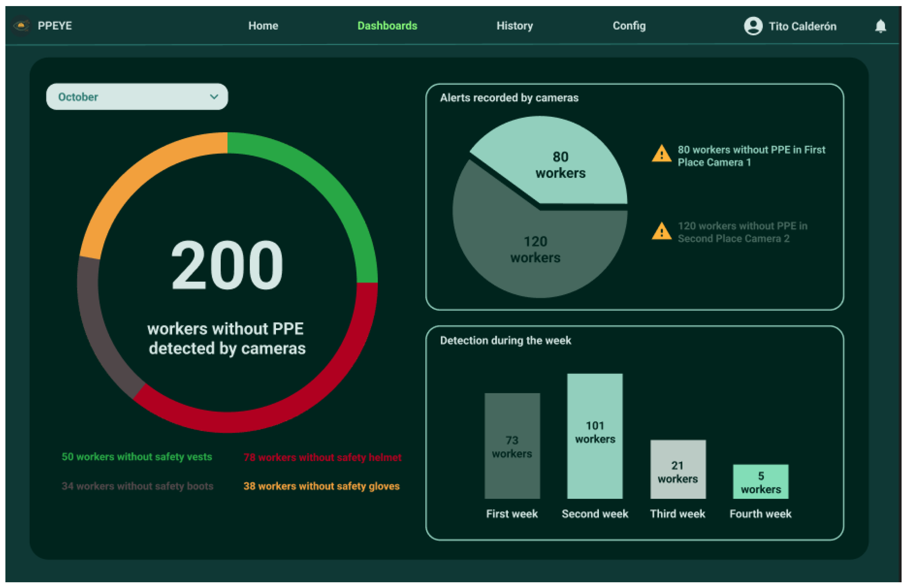Image resolution: width=908 pixels, height=588 pixels.
Task: Click the Fourth week 5 workers bar
Action: (x=760, y=481)
